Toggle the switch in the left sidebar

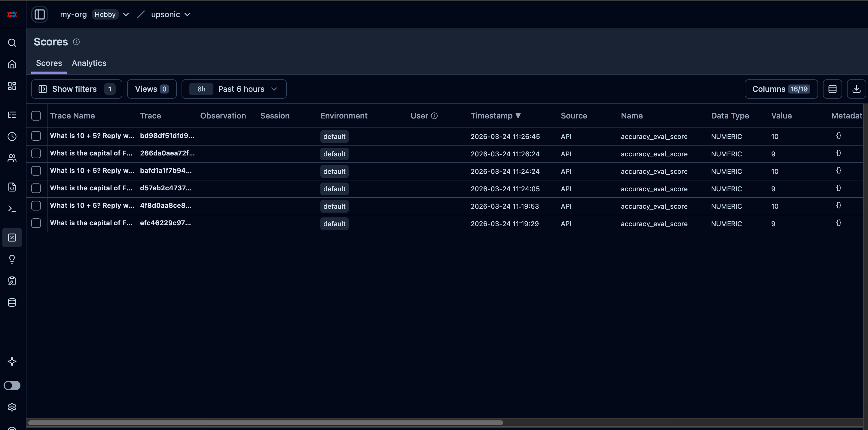click(x=12, y=385)
